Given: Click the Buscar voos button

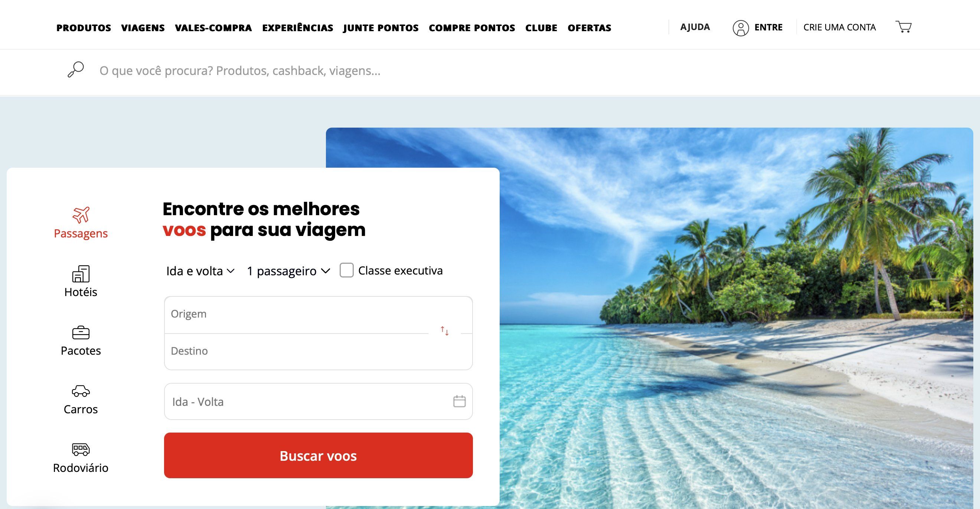Looking at the screenshot, I should click(318, 456).
